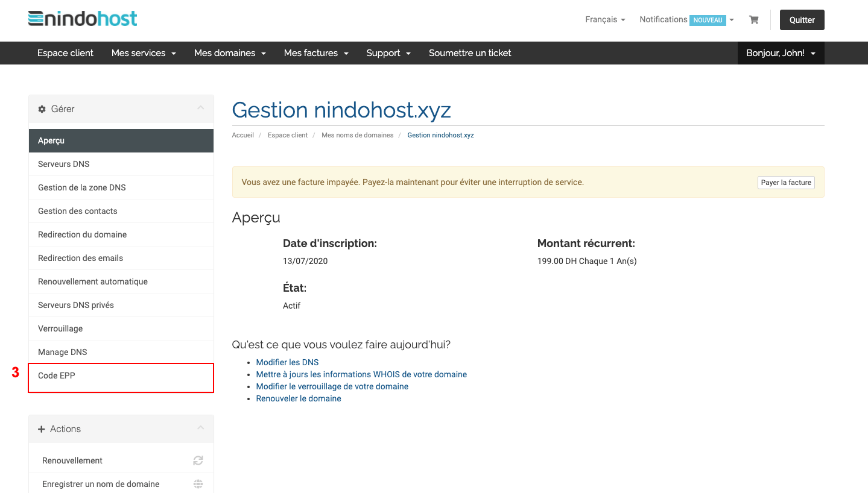
Task: Click the nindohost logo
Action: coord(83,19)
